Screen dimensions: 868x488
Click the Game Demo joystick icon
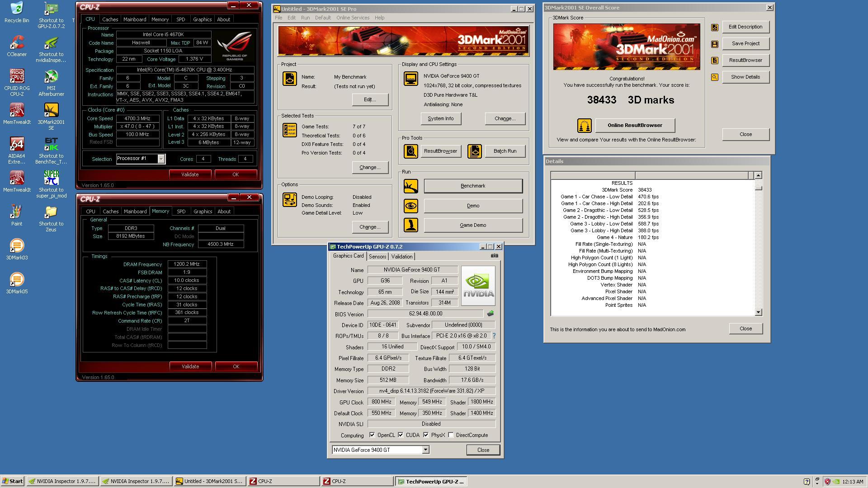point(410,225)
